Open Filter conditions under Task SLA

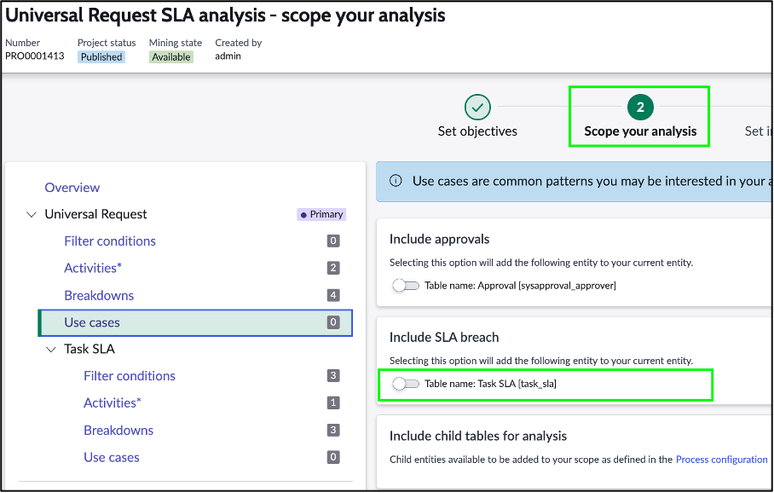pyautogui.click(x=129, y=376)
